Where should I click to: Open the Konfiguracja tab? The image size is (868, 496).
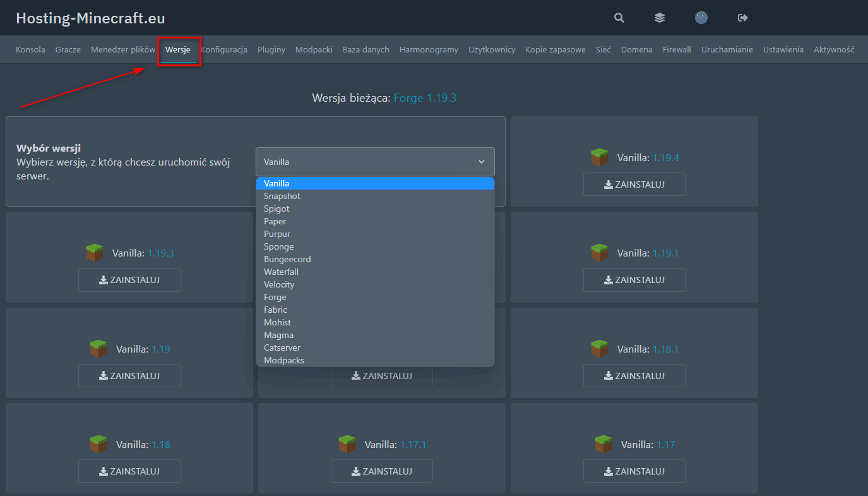click(224, 49)
